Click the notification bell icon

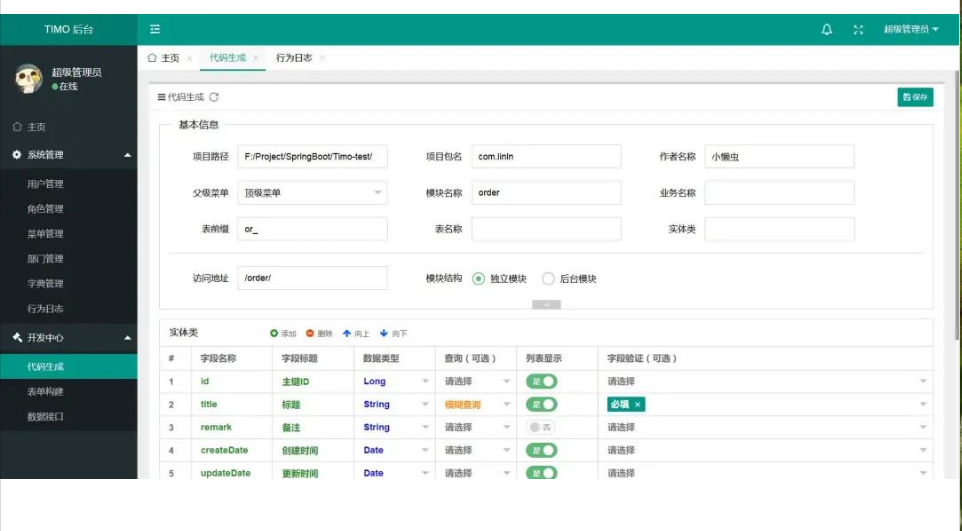tap(827, 30)
